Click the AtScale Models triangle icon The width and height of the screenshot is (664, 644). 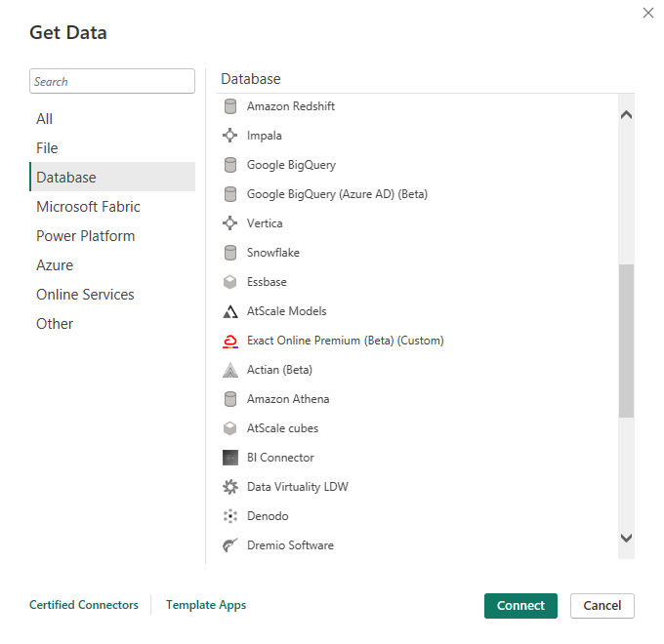pos(230,311)
